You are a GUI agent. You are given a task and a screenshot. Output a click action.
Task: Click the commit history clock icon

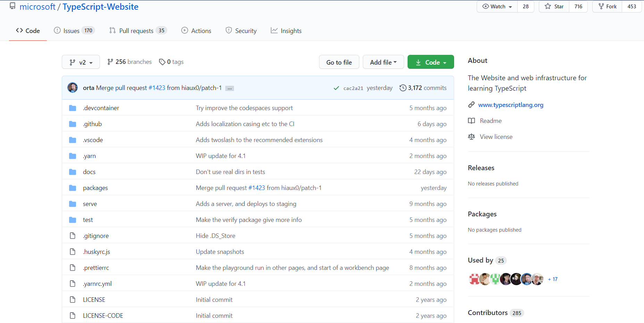click(x=403, y=88)
